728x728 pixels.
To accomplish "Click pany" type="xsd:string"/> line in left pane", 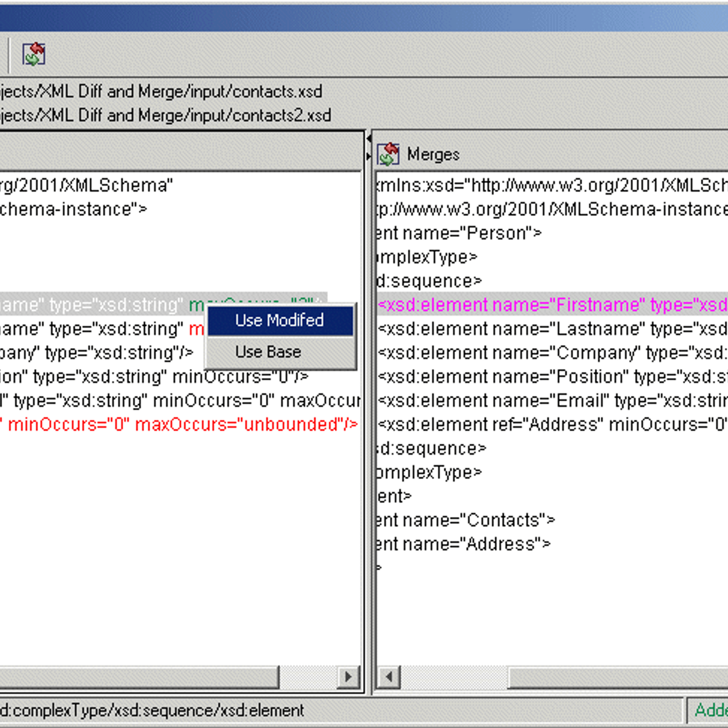I will point(97,353).
